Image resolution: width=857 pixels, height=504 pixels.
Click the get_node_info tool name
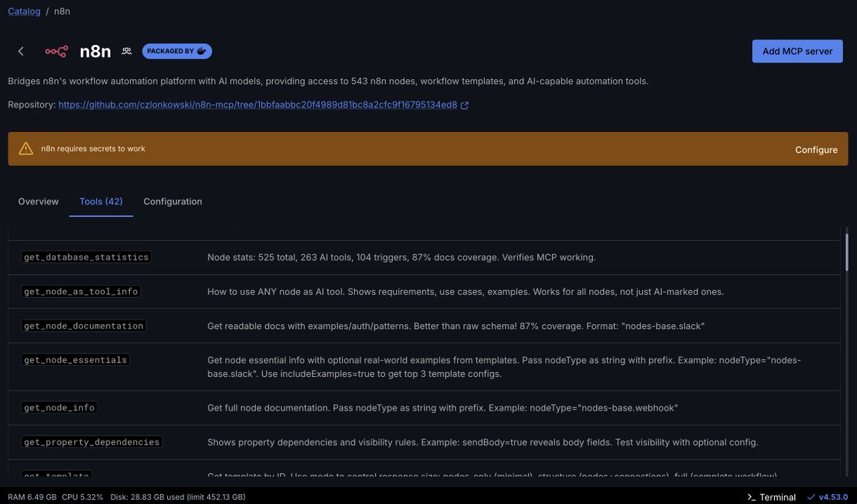click(59, 408)
